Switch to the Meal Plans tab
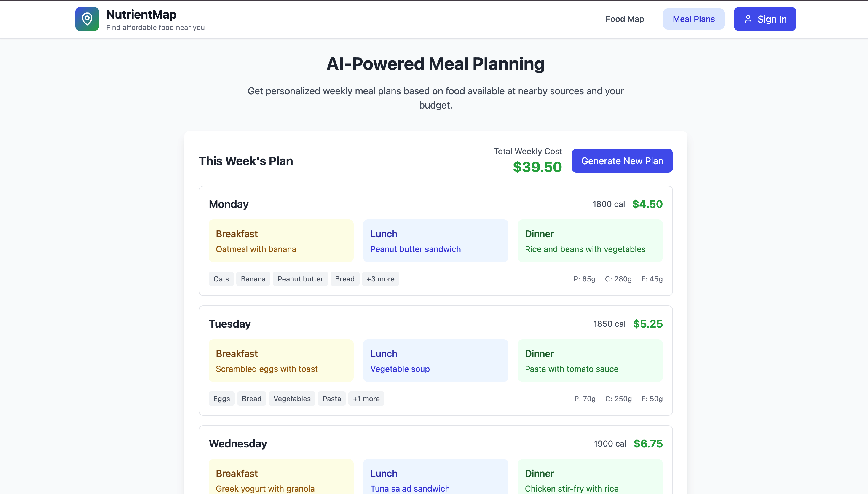This screenshot has width=868, height=494. coord(693,19)
